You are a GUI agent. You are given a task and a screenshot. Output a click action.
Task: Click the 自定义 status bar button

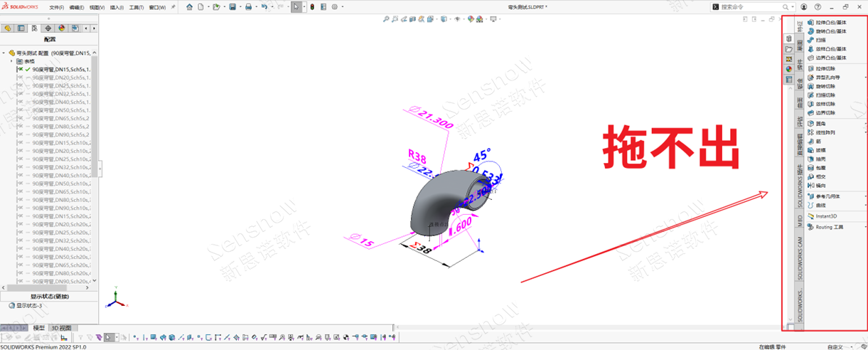point(835,346)
